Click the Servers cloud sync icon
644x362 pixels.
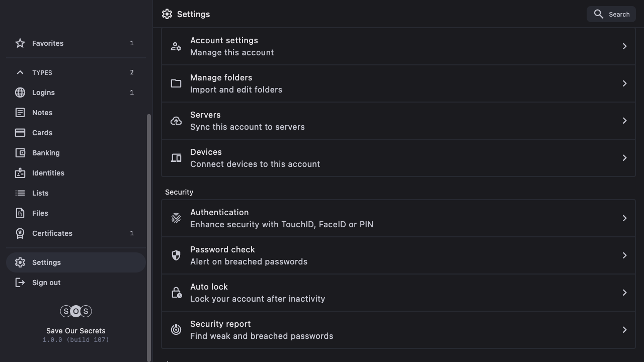[176, 121]
